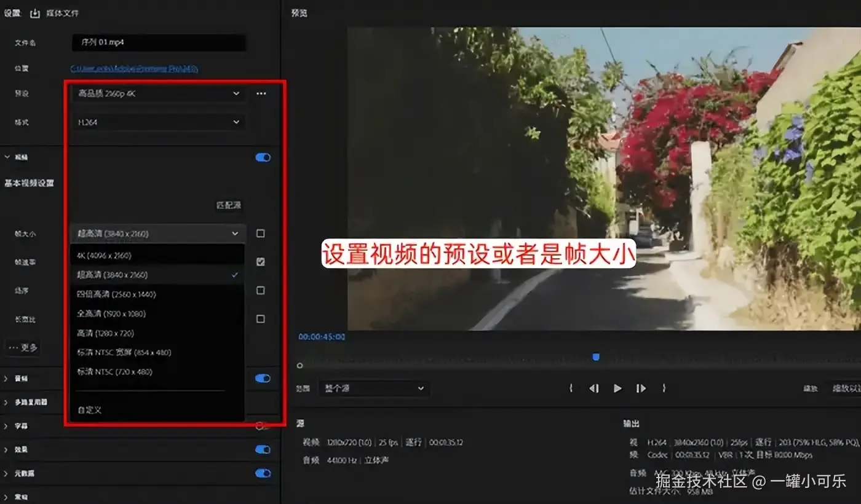Expand the 字幕 section
This screenshot has height=504, width=861.
[7, 426]
